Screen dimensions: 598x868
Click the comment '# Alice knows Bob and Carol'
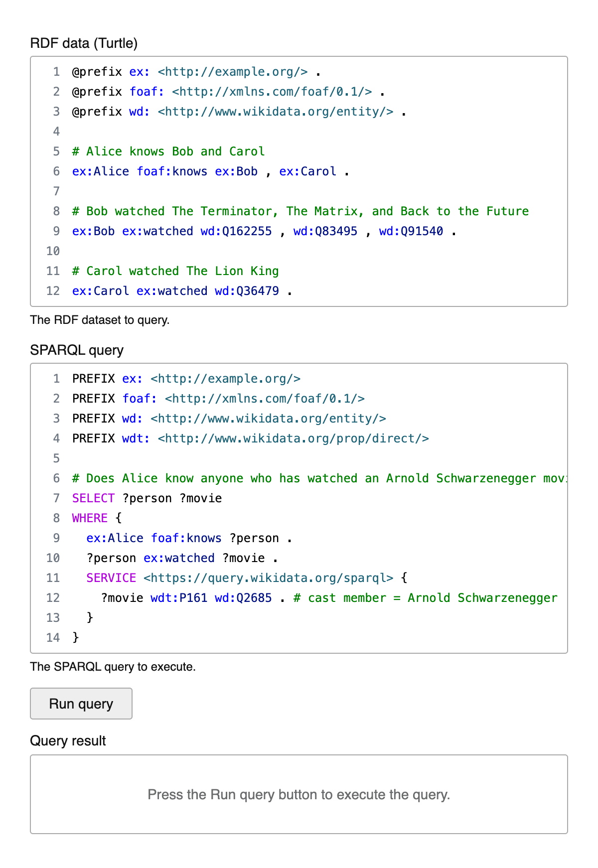(168, 151)
